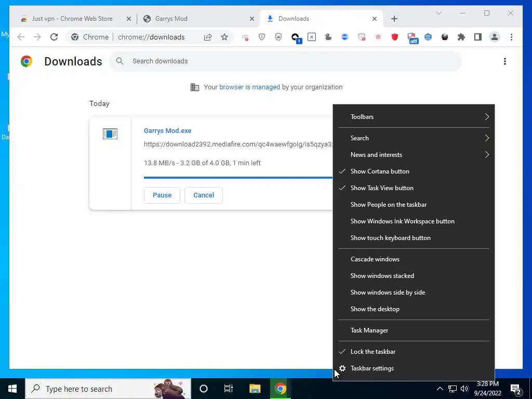Expand the Search submenu
This screenshot has height=399, width=532.
(x=414, y=138)
